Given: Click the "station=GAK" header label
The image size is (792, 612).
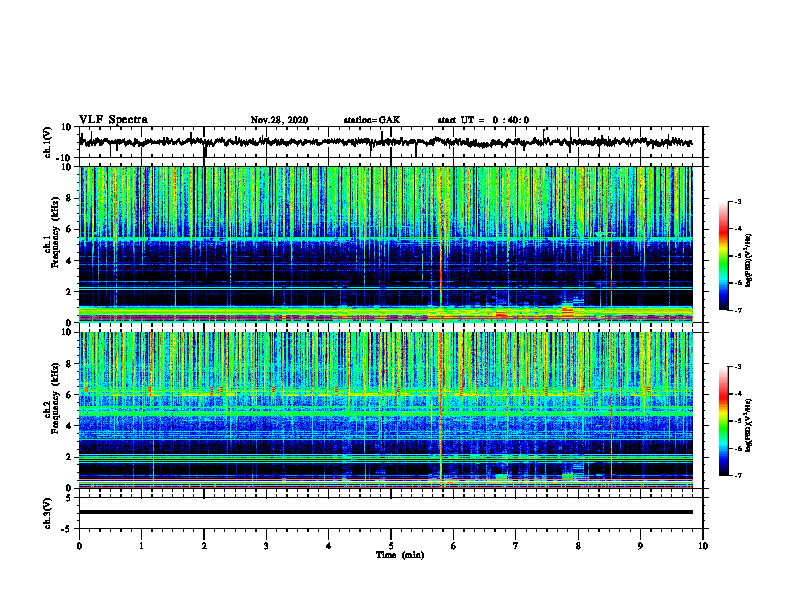Looking at the screenshot, I should (x=372, y=120).
